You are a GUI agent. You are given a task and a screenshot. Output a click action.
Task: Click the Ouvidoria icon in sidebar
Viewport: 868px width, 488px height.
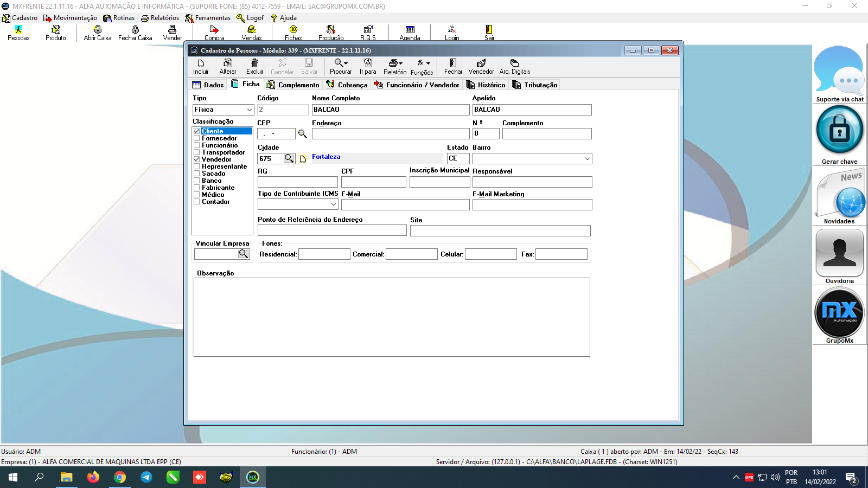[839, 254]
